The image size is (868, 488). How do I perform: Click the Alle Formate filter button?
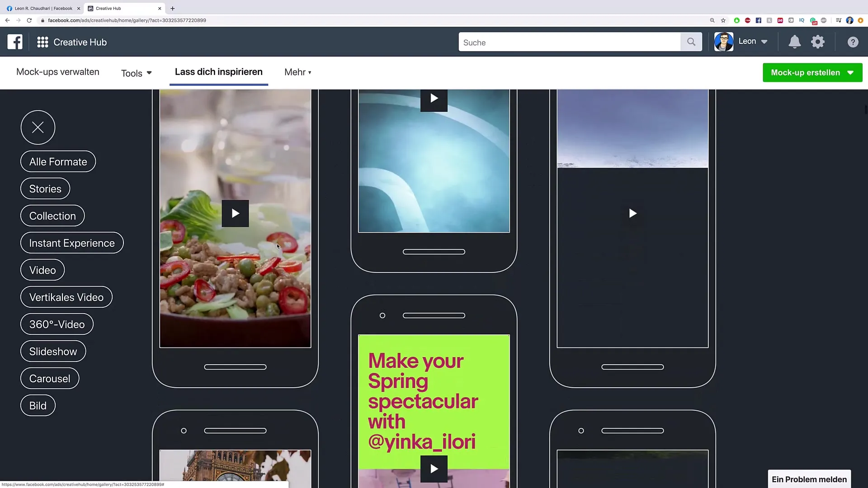[x=58, y=161]
